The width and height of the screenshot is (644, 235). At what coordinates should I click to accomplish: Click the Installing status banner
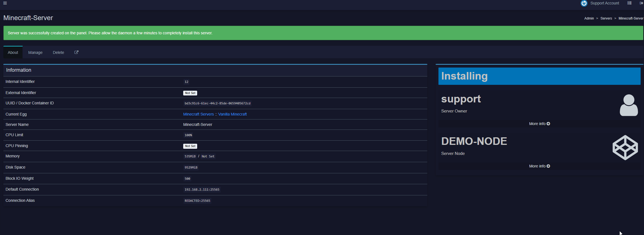coord(539,76)
